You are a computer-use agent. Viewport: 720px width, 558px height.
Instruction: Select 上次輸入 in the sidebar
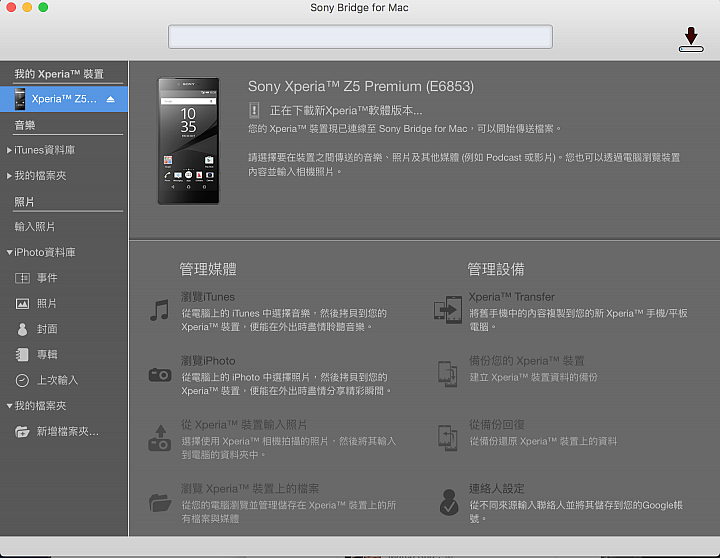(x=57, y=380)
